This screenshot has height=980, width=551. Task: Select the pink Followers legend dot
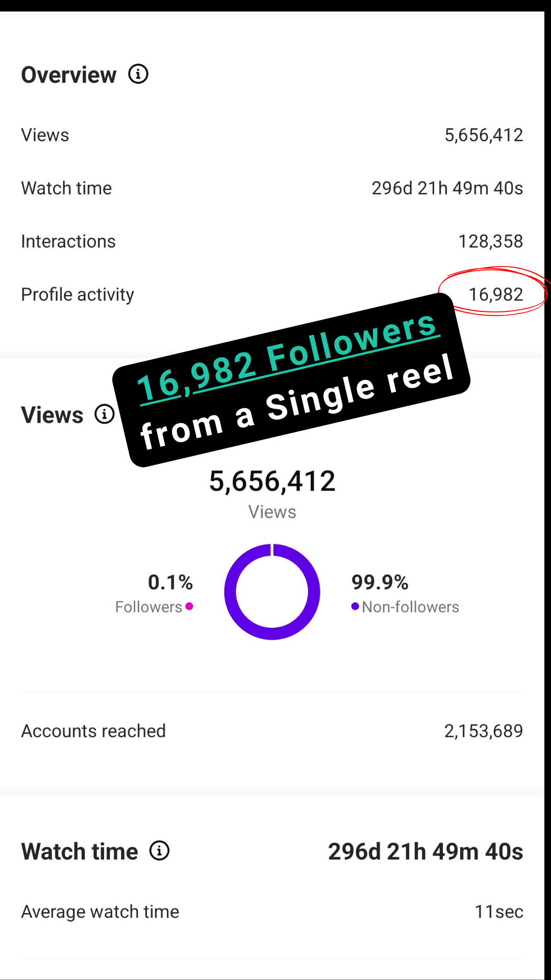pyautogui.click(x=190, y=607)
